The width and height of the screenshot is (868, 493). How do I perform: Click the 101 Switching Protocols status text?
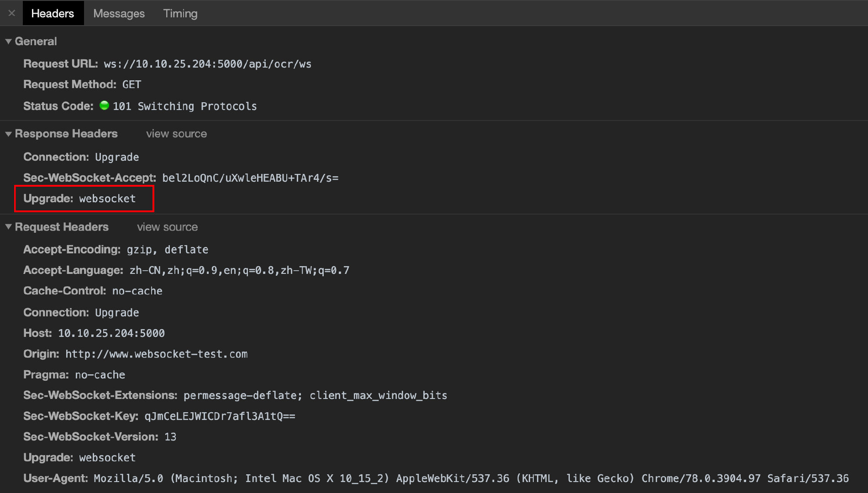coord(184,106)
